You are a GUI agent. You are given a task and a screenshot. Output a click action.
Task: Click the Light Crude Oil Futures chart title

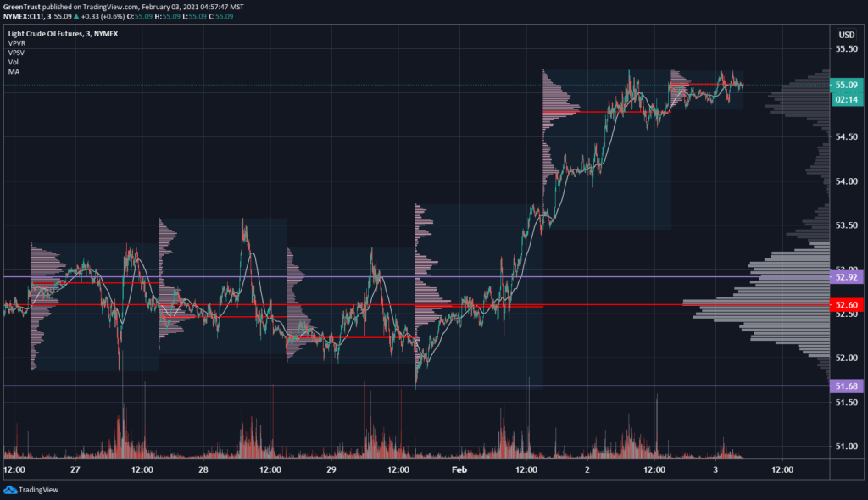(63, 34)
